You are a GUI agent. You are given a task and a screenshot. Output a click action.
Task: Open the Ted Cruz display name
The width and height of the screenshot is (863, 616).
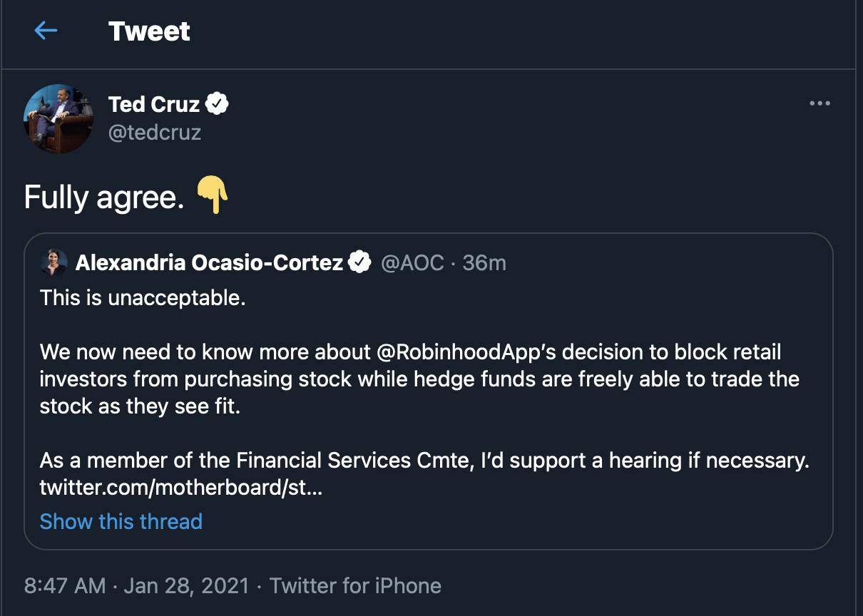[x=153, y=104]
